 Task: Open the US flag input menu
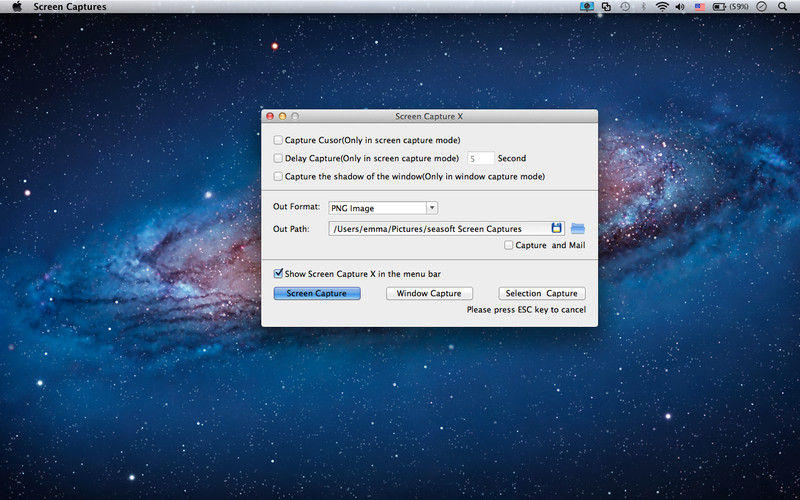pos(699,7)
